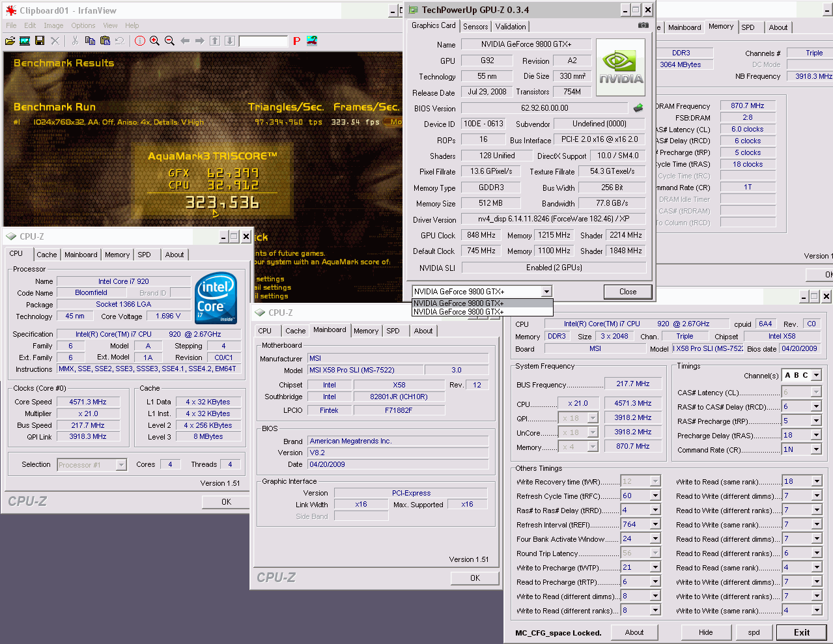Switch to GPU-Z Validation tab

click(511, 27)
